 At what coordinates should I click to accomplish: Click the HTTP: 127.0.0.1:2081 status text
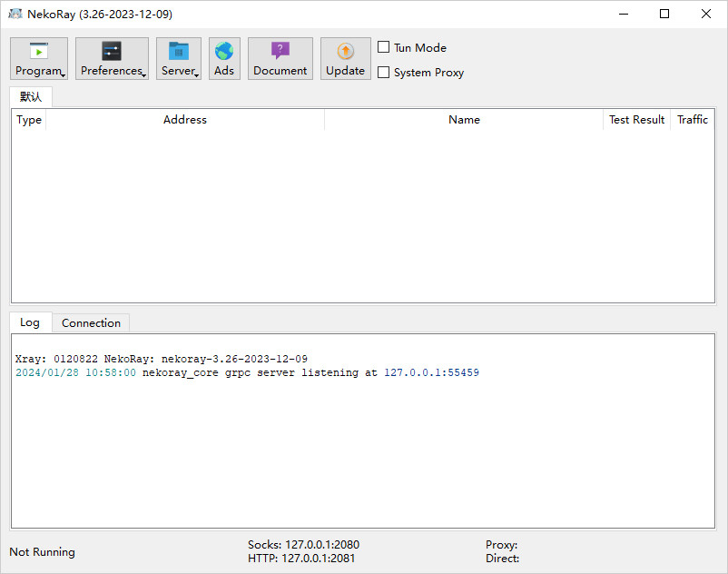[x=301, y=558]
